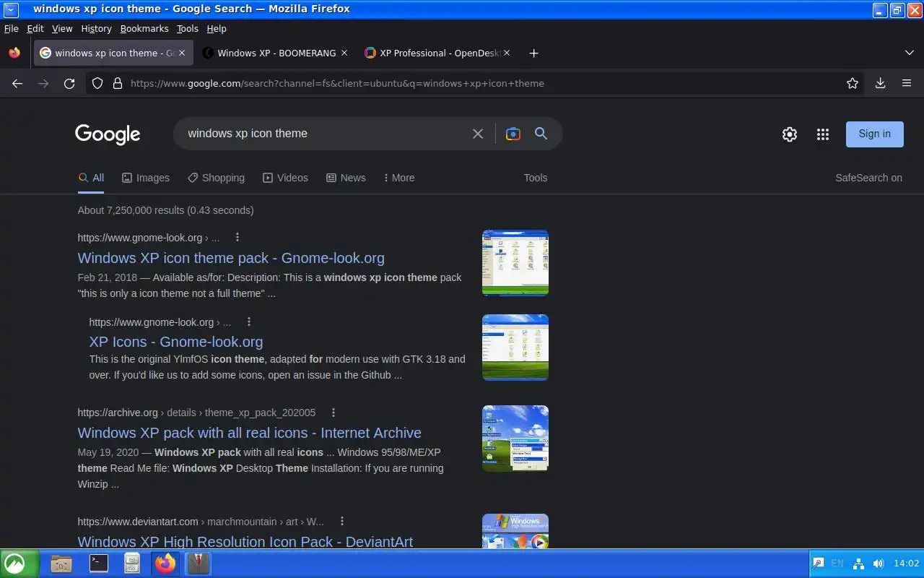The image size is (924, 578).
Task: Go back with the browser back arrow
Action: click(17, 83)
